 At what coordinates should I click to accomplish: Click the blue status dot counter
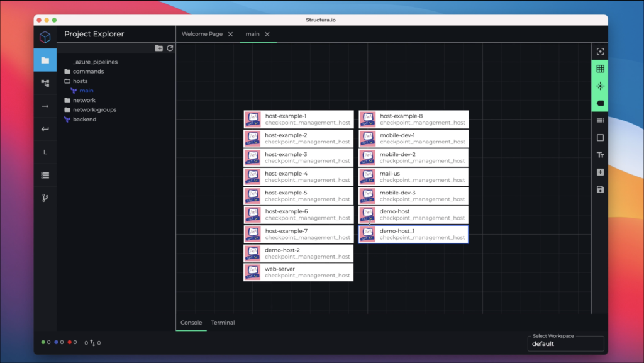pyautogui.click(x=58, y=342)
